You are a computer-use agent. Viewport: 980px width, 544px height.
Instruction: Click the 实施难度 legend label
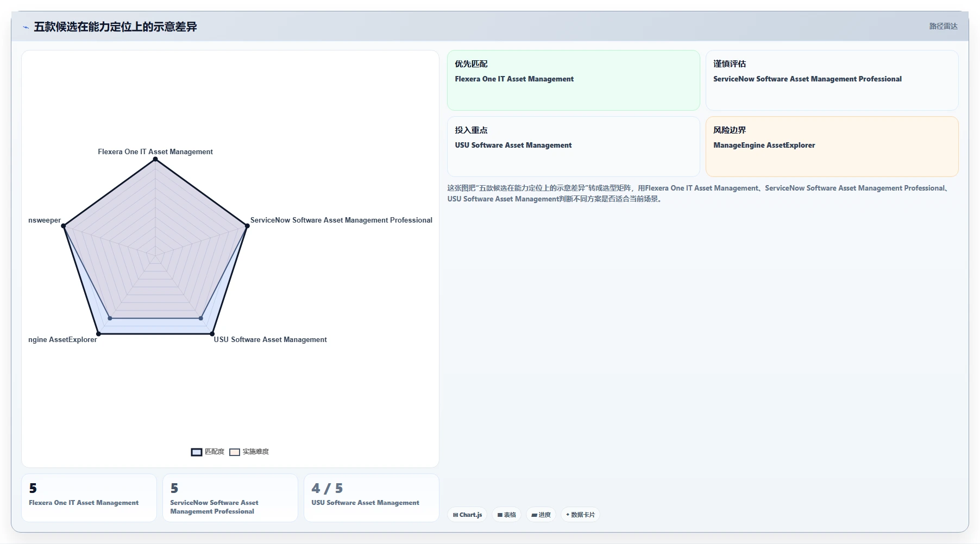coord(256,452)
